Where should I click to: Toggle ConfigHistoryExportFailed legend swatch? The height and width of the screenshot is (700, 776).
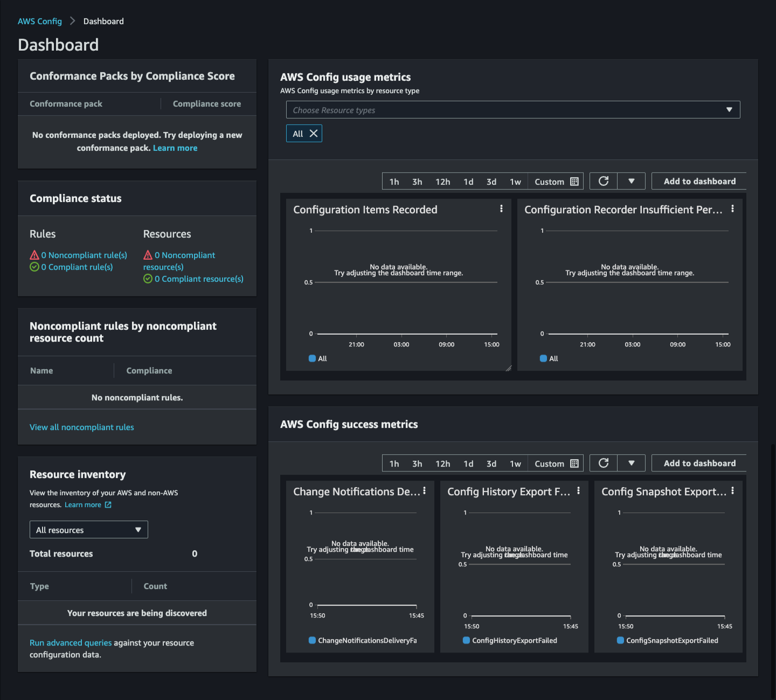pyautogui.click(x=466, y=640)
